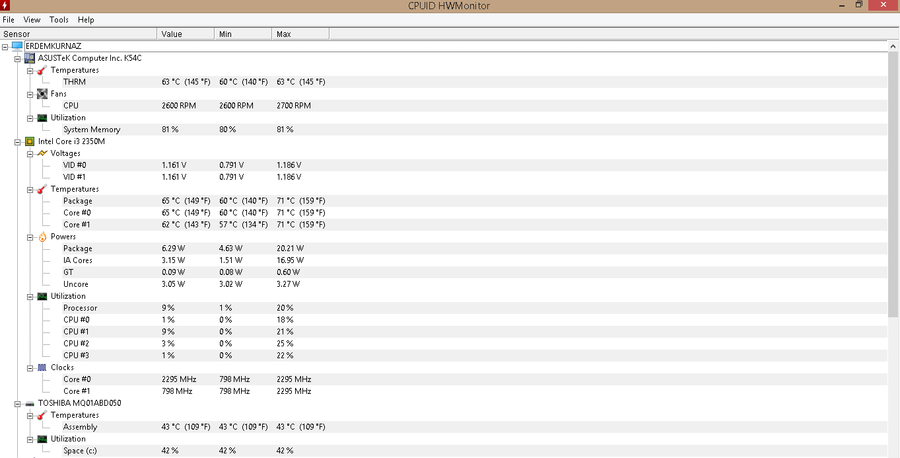This screenshot has width=900, height=458.
Task: Collapse the Voltages node
Action: click(x=30, y=154)
